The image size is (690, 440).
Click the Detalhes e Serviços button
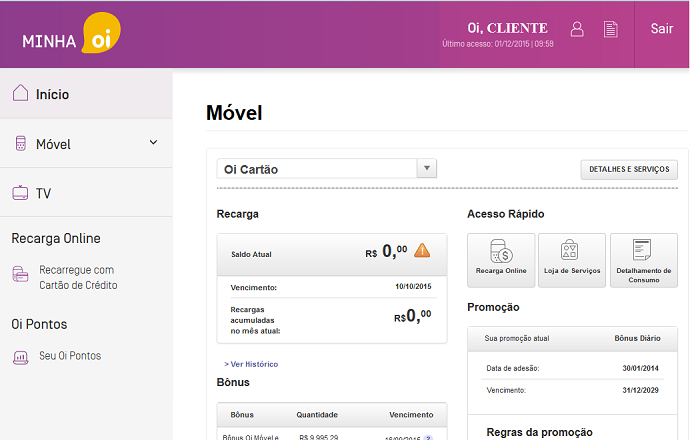(x=629, y=170)
